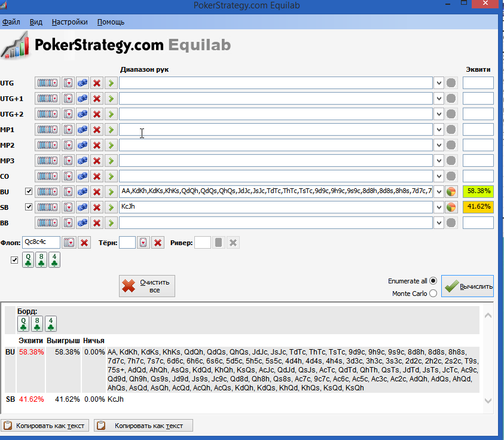Image resolution: width=504 pixels, height=440 pixels.
Task: Click the SB hand field containing KcJh
Action: click(276, 207)
